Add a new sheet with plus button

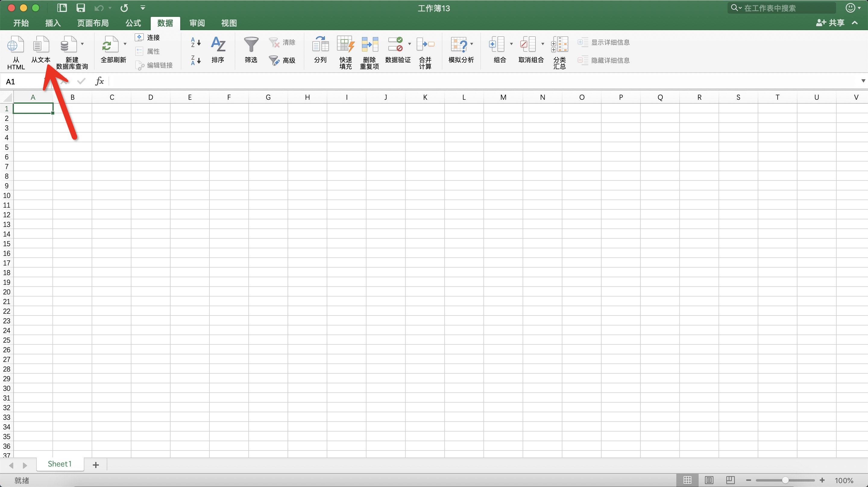coord(96,465)
